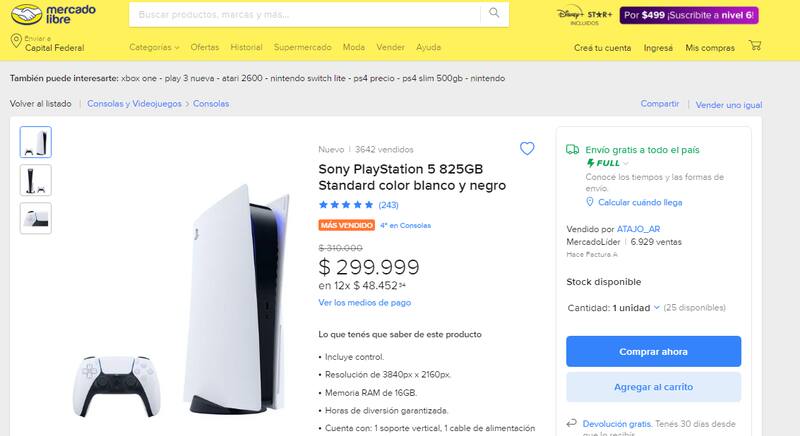
Task: Click the search products input field
Action: (305, 15)
